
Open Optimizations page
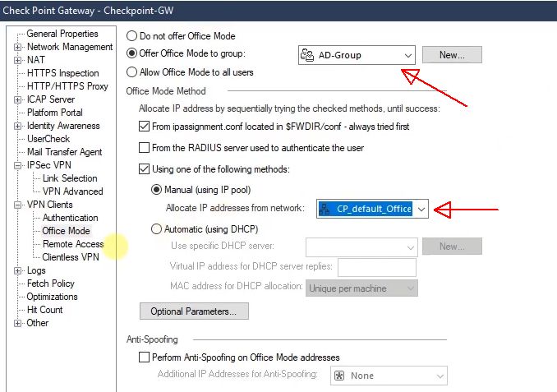[53, 297]
